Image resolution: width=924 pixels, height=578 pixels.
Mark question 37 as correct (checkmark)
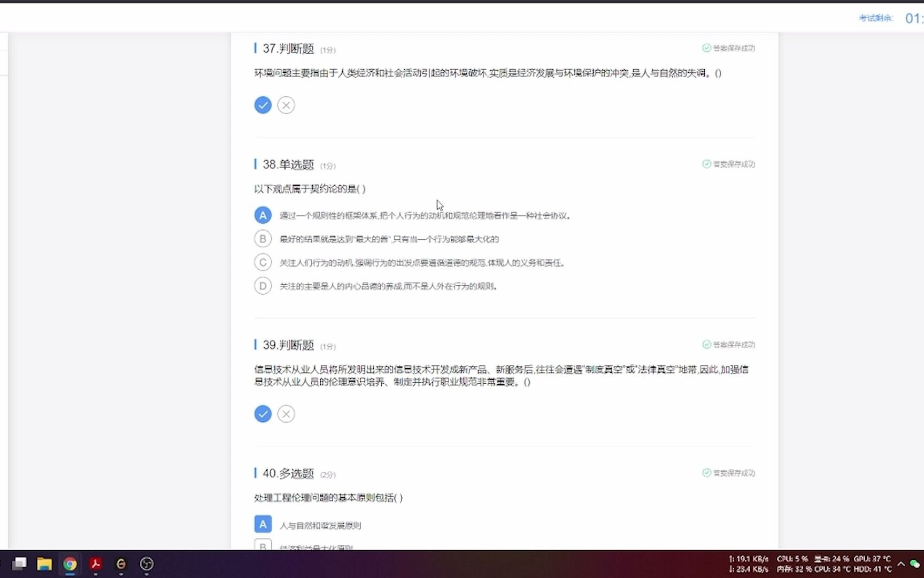click(263, 105)
